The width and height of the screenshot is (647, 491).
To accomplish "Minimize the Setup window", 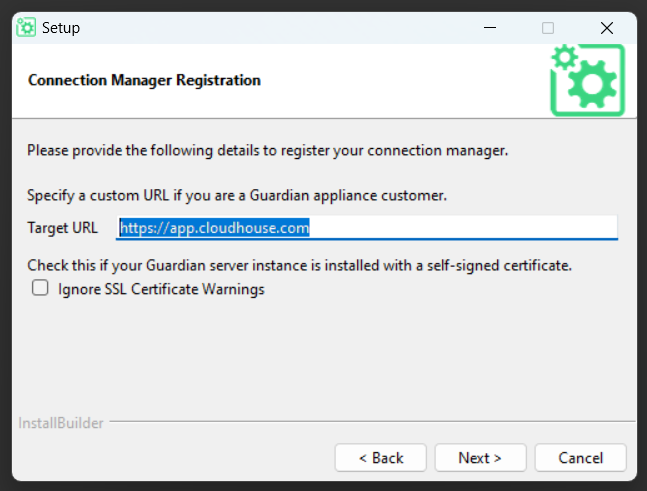I will (490, 28).
